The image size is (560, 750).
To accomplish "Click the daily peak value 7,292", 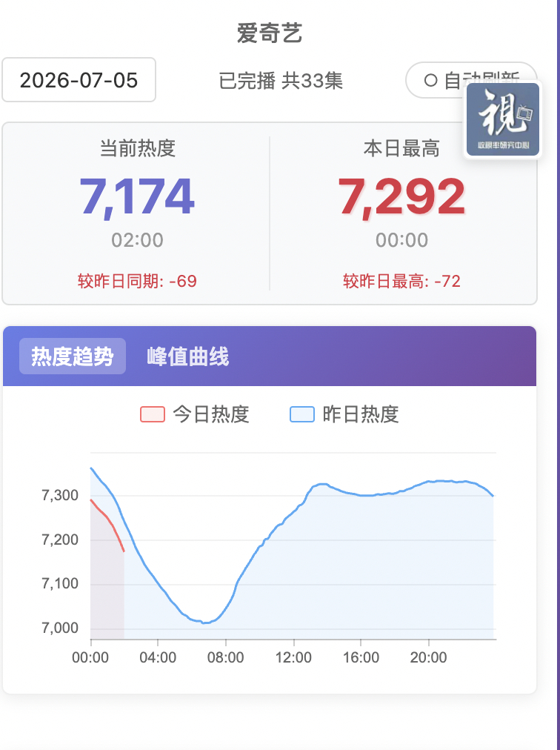I will (401, 196).
